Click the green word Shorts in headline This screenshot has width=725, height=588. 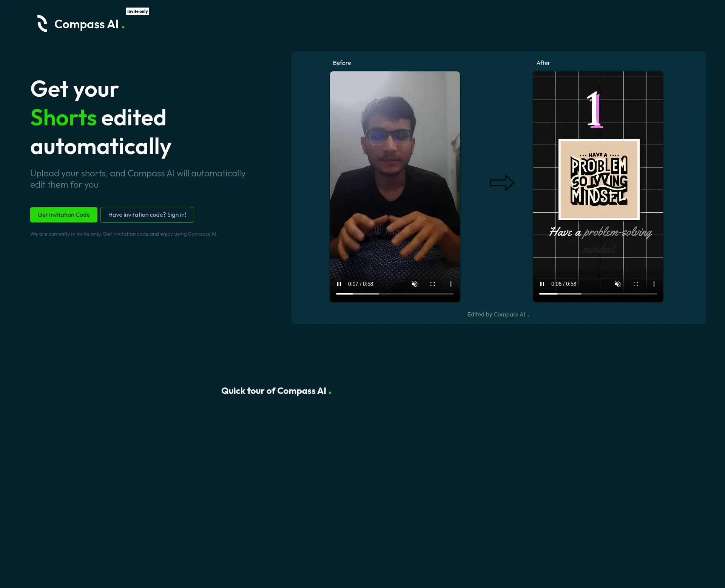point(63,117)
